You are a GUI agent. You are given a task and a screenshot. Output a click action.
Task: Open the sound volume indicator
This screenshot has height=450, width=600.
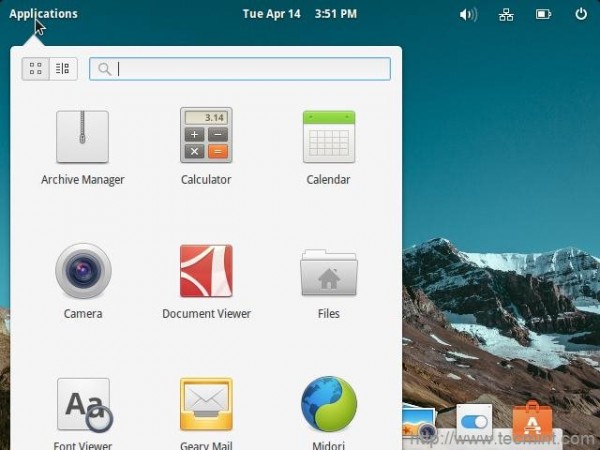[468, 15]
